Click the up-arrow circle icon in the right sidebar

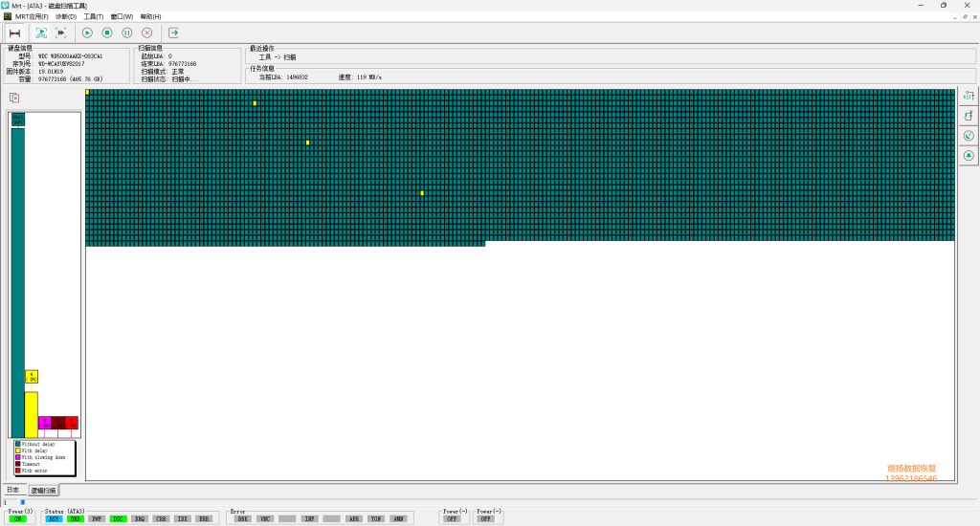coord(969,156)
